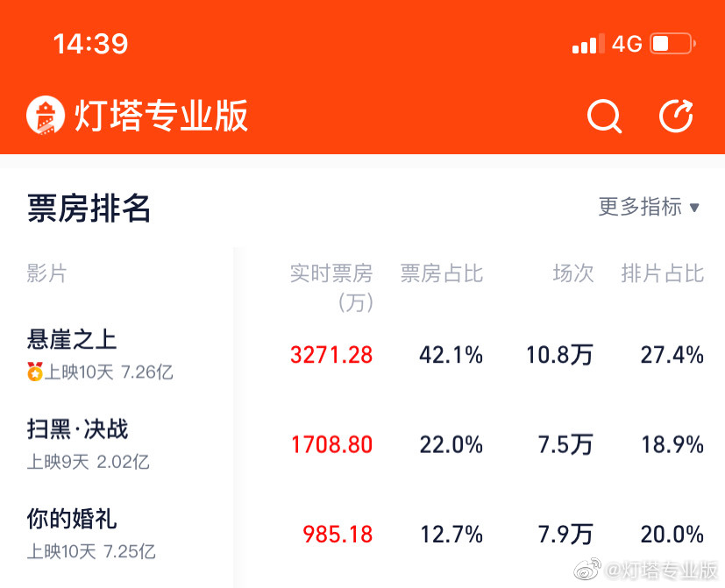Tap the 影片 column header
This screenshot has height=588, width=725.
tap(47, 273)
